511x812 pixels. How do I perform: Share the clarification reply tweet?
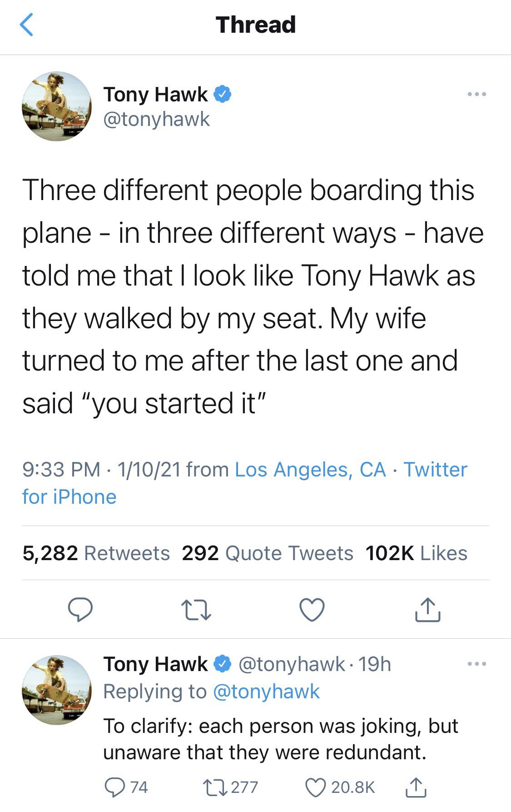pos(416,787)
